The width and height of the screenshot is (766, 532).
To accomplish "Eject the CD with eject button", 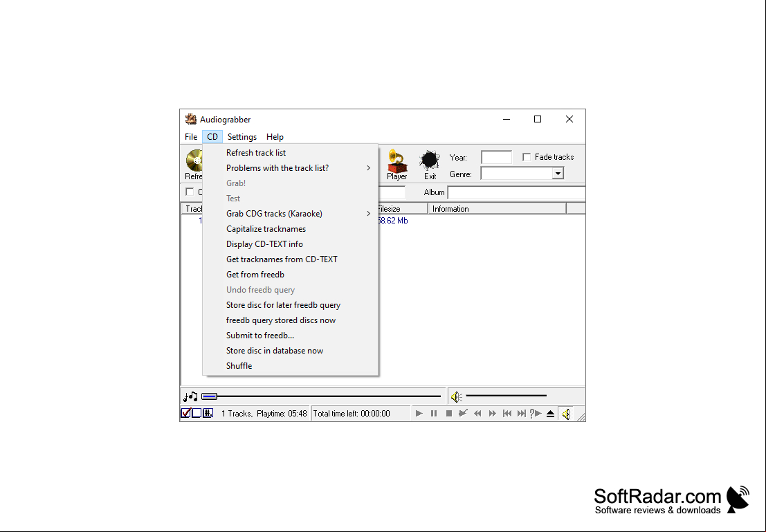I will pyautogui.click(x=551, y=413).
